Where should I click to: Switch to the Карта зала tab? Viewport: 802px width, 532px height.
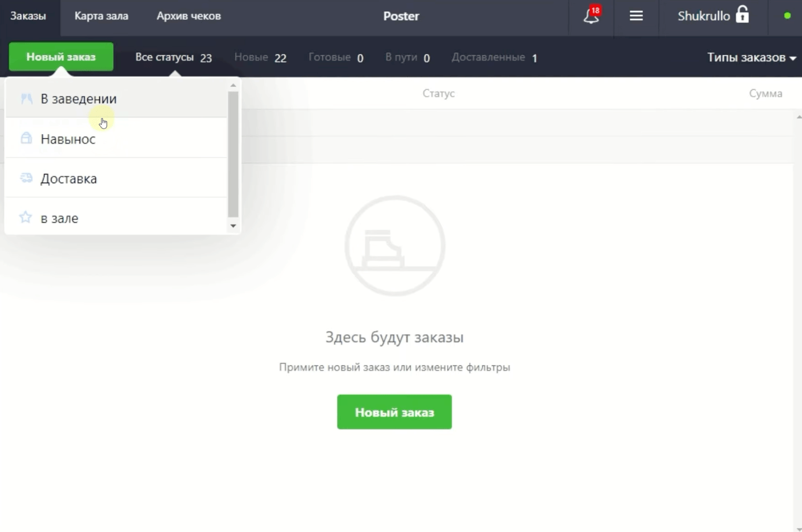click(x=101, y=16)
